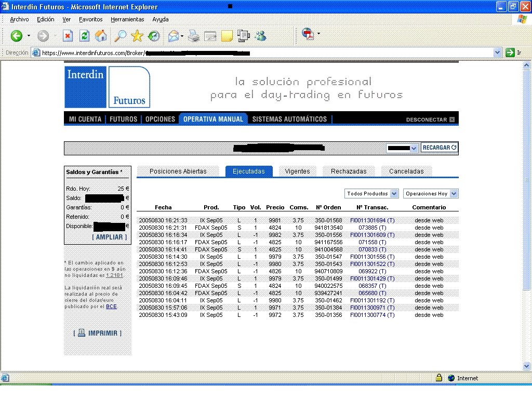This screenshot has width=532, height=399.
Task: Open the Ayuda menu
Action: (x=160, y=19)
